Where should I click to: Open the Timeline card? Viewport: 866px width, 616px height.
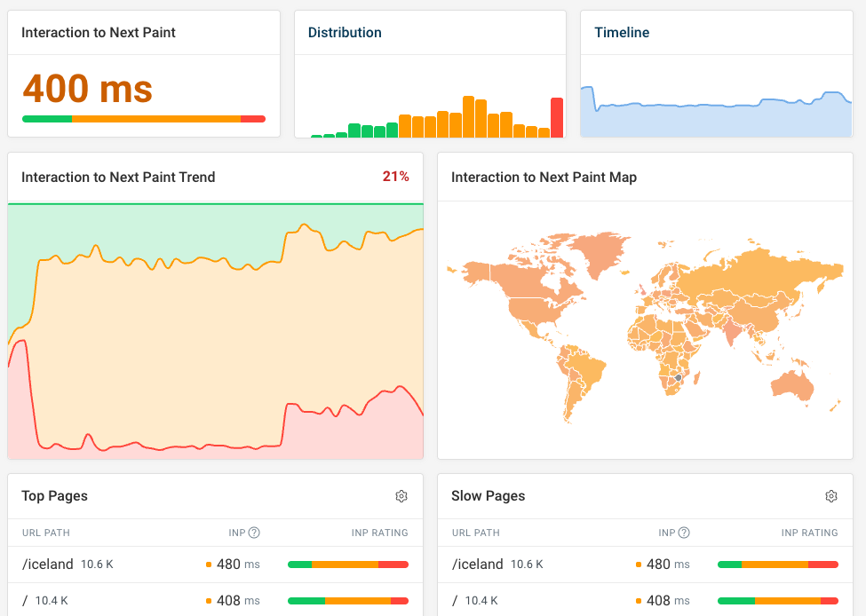(622, 33)
